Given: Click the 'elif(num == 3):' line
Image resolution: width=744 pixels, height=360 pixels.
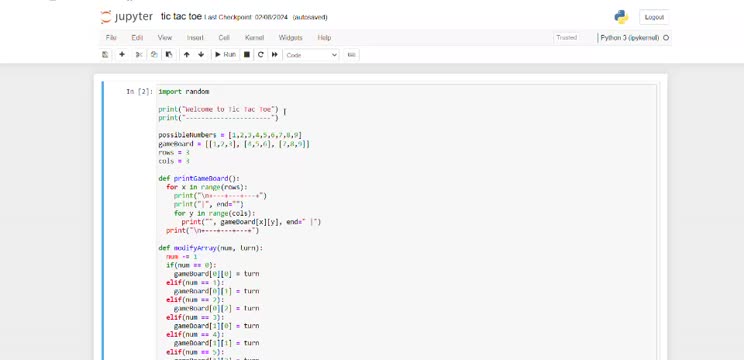Looking at the screenshot, I should 195,317.
